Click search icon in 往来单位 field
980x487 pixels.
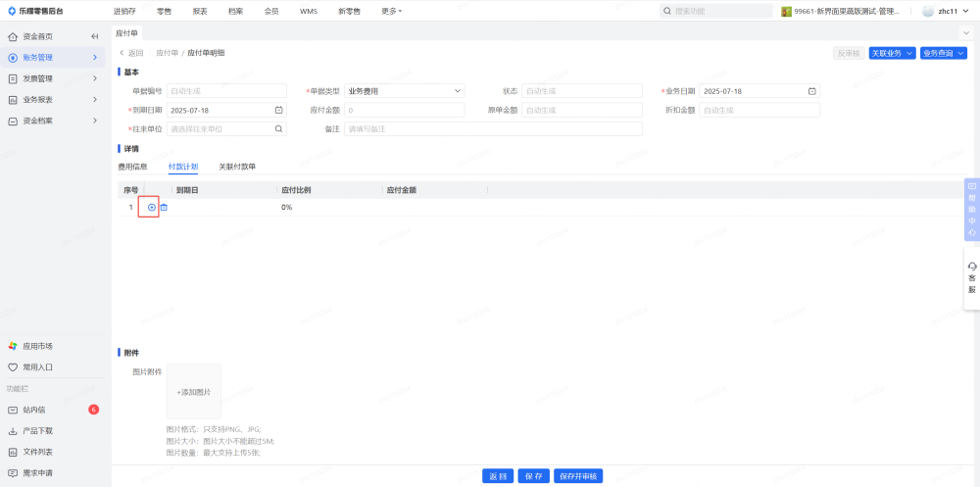coord(278,128)
